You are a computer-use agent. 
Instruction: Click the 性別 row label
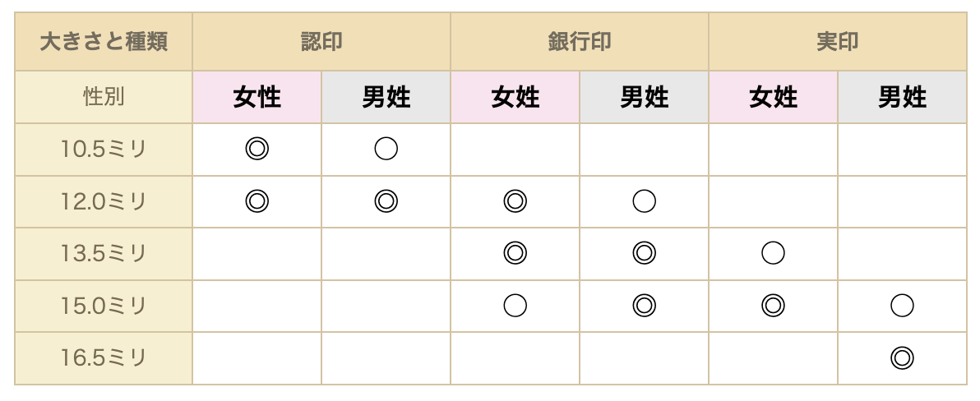tap(104, 98)
